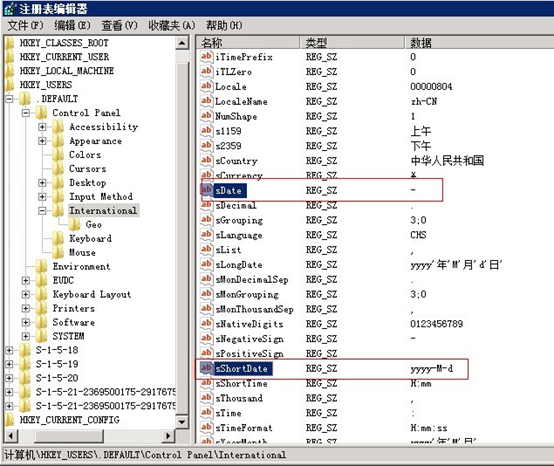
Task: Click the International folder icon
Action: (58, 210)
